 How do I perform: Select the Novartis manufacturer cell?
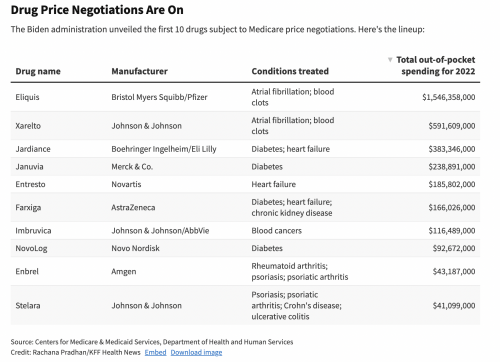[x=126, y=184]
